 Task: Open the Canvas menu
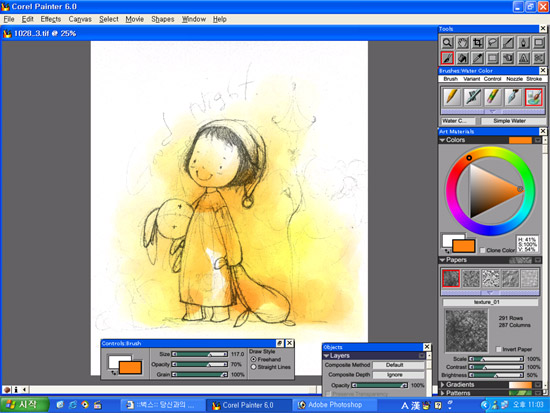pos(80,19)
